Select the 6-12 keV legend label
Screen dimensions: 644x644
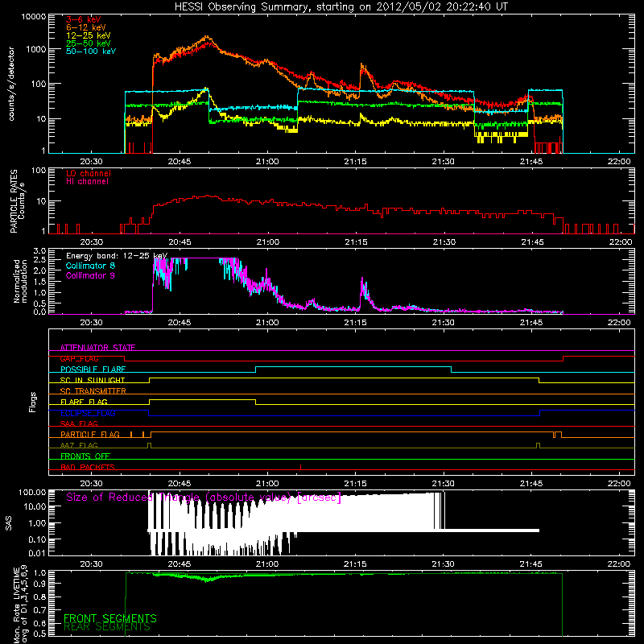point(86,27)
